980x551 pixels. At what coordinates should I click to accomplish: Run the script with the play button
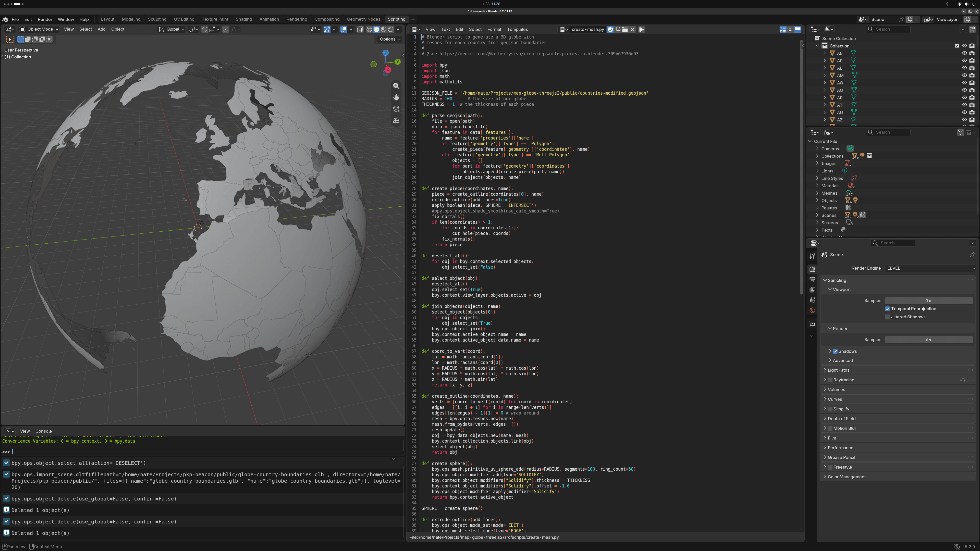641,29
